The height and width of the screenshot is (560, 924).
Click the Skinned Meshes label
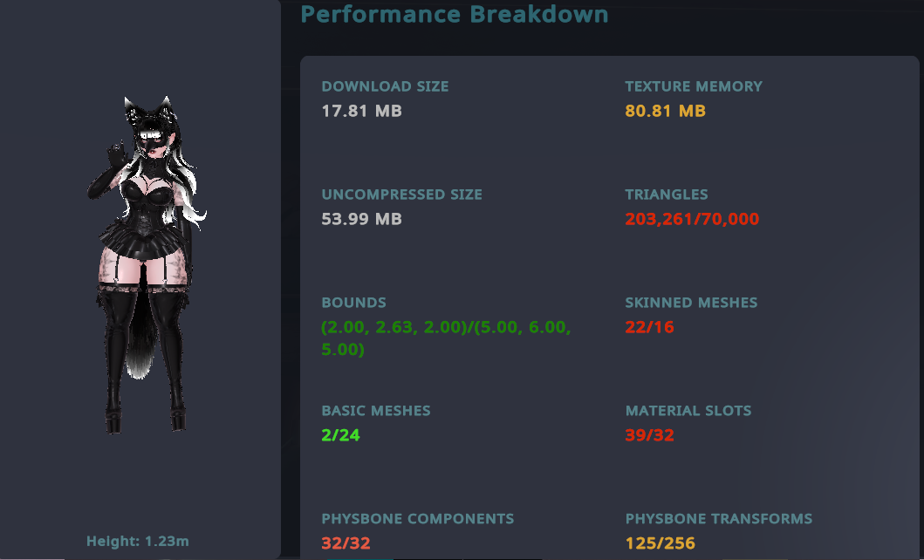[x=691, y=303]
